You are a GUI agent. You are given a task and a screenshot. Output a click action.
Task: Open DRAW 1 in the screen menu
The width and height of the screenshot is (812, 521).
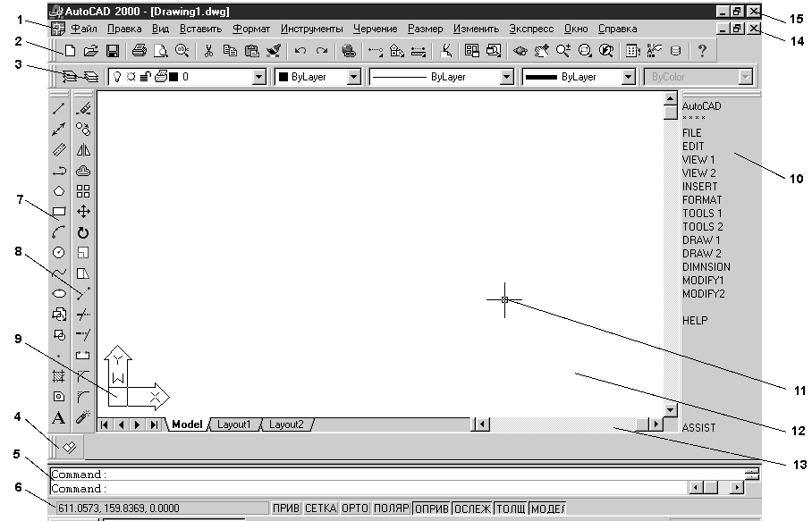701,240
